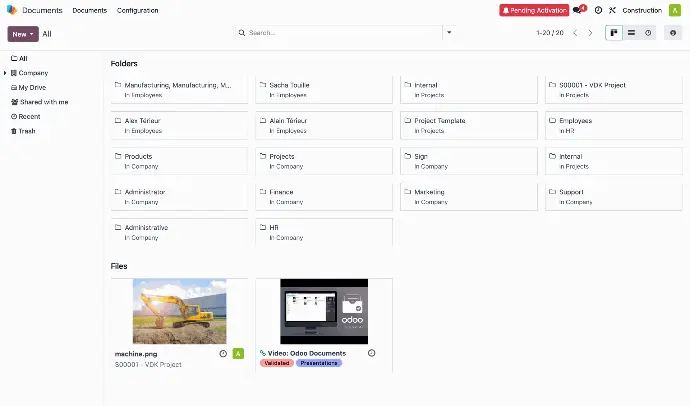Open the machine.png excavator thumbnail

point(179,311)
